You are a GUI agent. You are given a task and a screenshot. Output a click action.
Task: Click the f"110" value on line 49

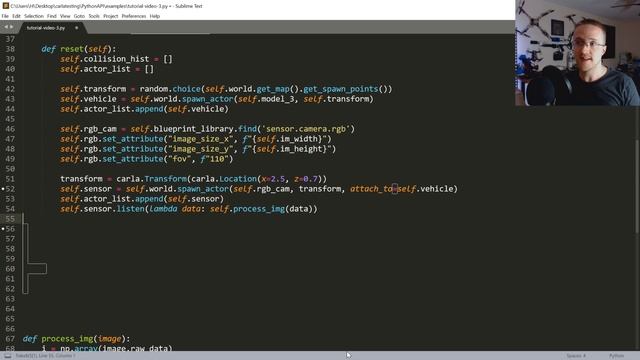click(x=215, y=159)
